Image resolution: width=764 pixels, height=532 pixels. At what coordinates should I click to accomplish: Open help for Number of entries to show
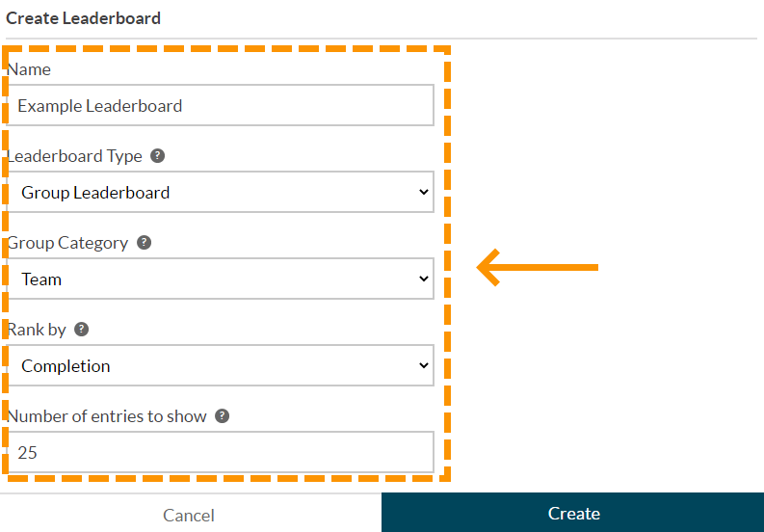pos(223,416)
